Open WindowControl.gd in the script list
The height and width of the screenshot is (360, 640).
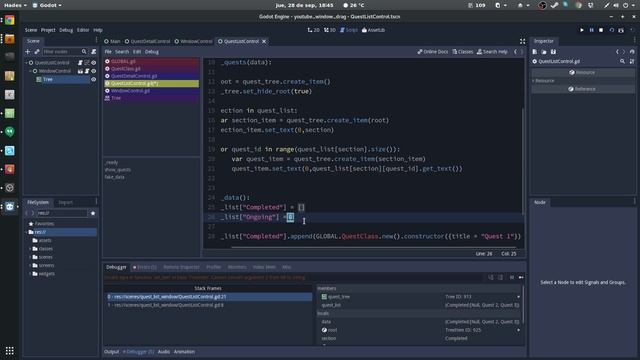151,91
